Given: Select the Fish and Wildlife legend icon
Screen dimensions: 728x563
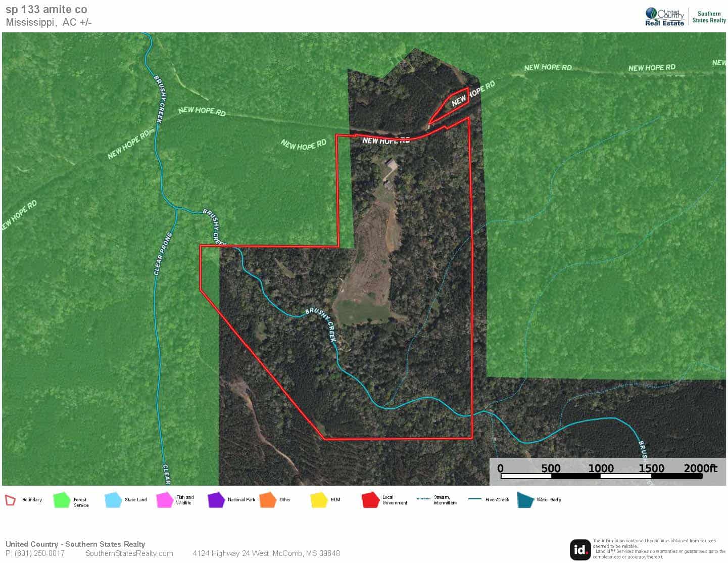Looking at the screenshot, I should coord(164,499).
